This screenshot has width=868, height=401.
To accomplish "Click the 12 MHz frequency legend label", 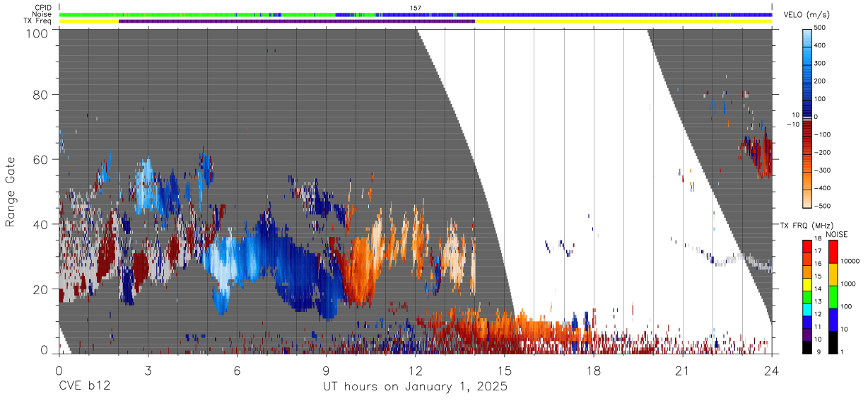I will point(818,314).
